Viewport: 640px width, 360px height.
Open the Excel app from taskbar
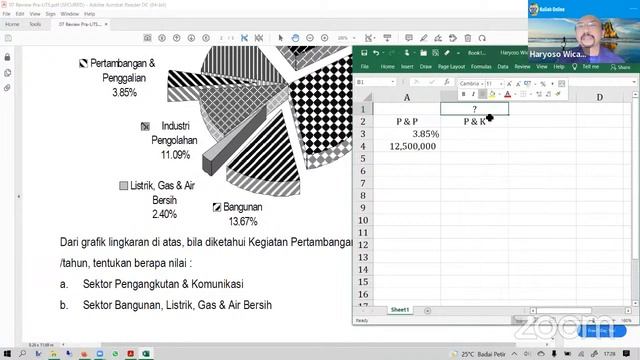click(x=146, y=353)
